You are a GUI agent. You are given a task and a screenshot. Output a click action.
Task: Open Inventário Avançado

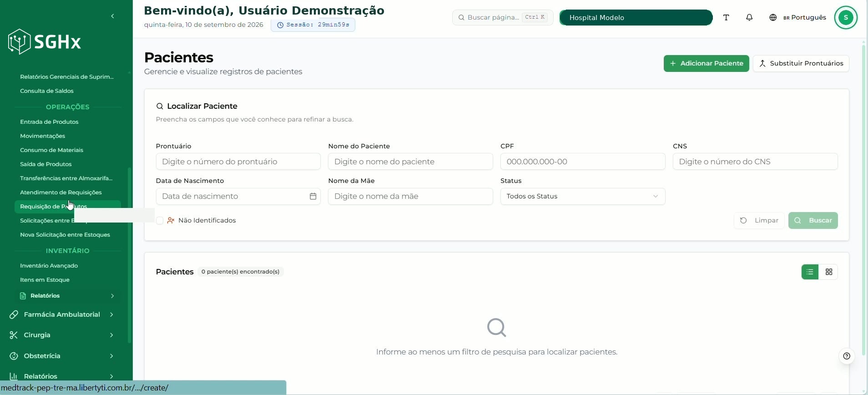49,266
